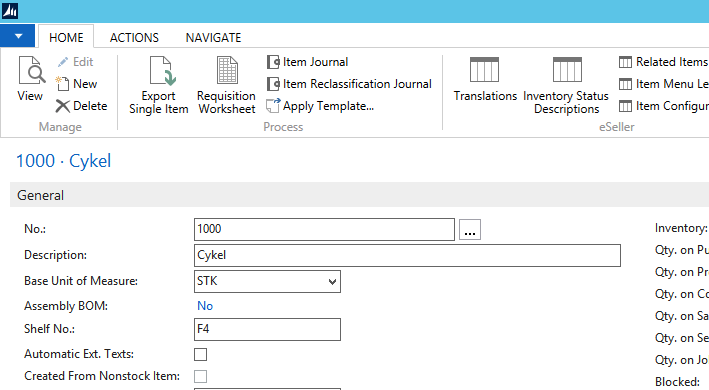The height and width of the screenshot is (390, 709).
Task: Open Item Reclassification Journal
Action: click(x=349, y=84)
